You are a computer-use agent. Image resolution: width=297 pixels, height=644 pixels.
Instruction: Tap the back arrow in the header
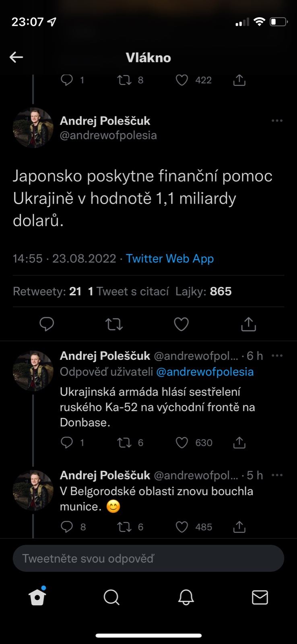[16, 57]
